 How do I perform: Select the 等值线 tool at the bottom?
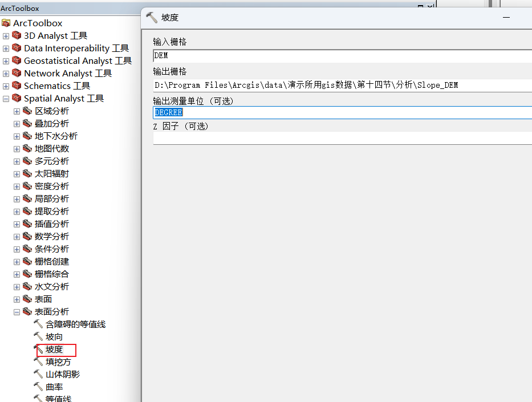click(58, 399)
